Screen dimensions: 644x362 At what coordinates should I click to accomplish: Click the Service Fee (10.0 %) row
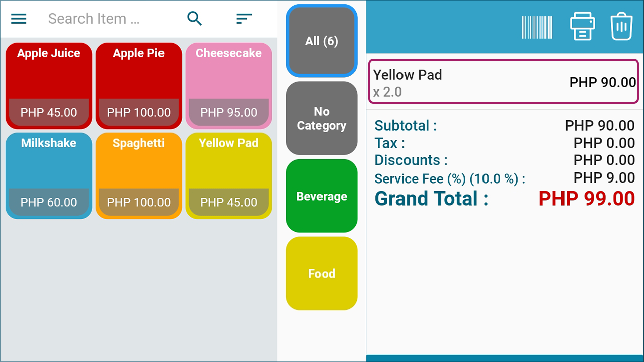click(x=505, y=178)
